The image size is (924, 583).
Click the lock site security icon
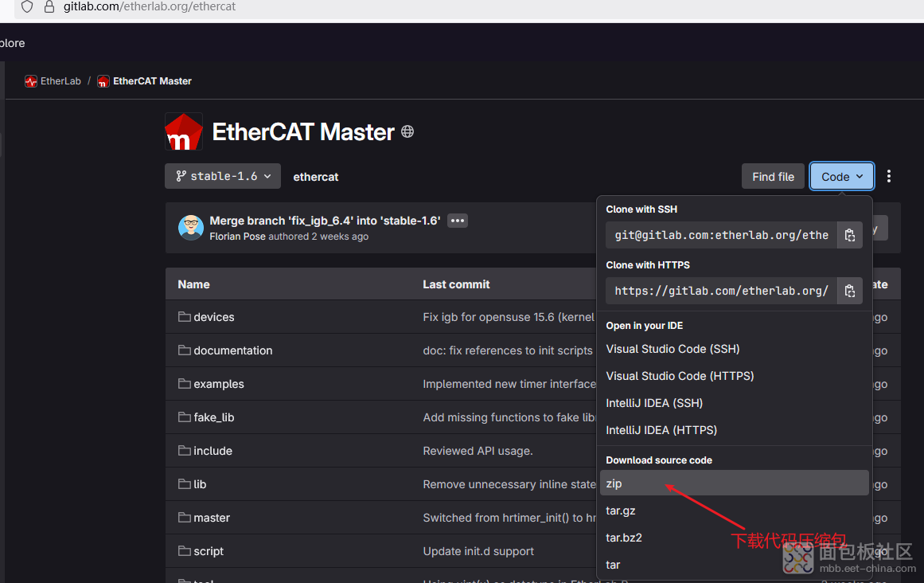pyautogui.click(x=49, y=6)
